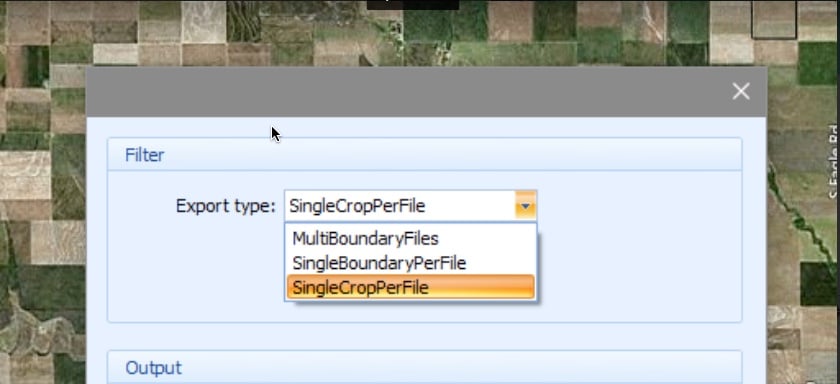
Task: Pick the highlighted SingleCropPerFile entry
Action: pyautogui.click(x=410, y=288)
